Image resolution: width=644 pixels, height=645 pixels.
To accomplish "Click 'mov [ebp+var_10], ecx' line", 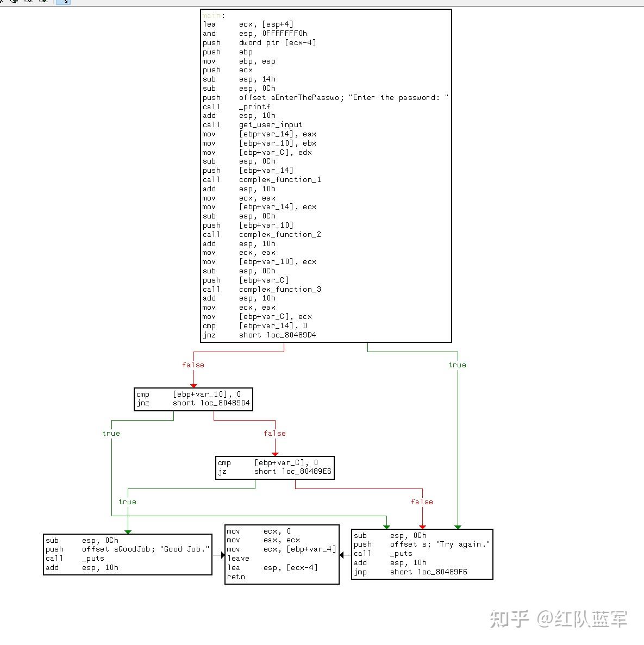I will tap(259, 261).
